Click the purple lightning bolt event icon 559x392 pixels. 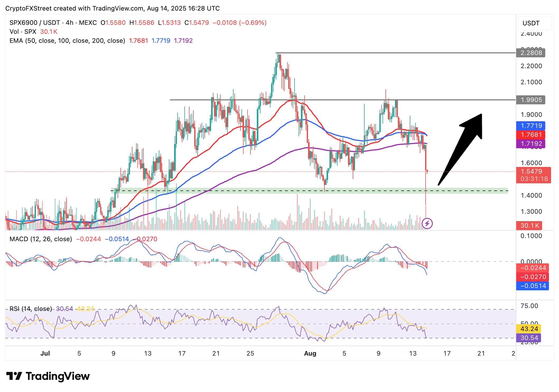point(427,223)
